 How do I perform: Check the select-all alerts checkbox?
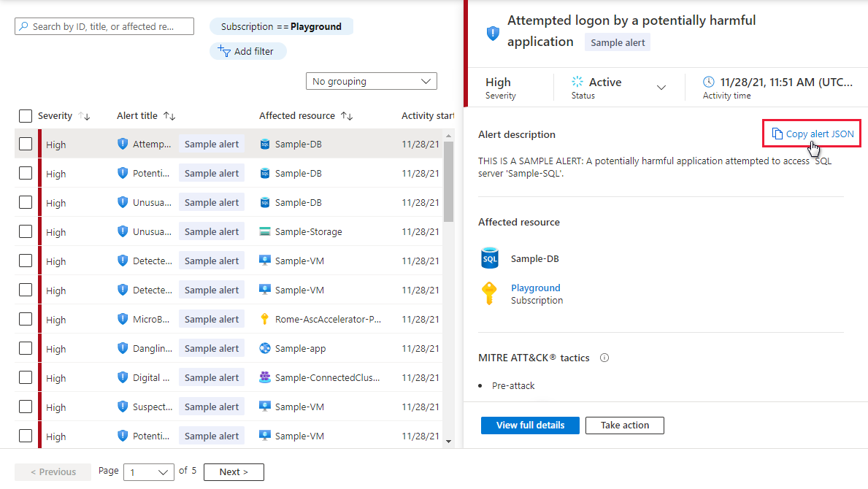click(x=26, y=116)
